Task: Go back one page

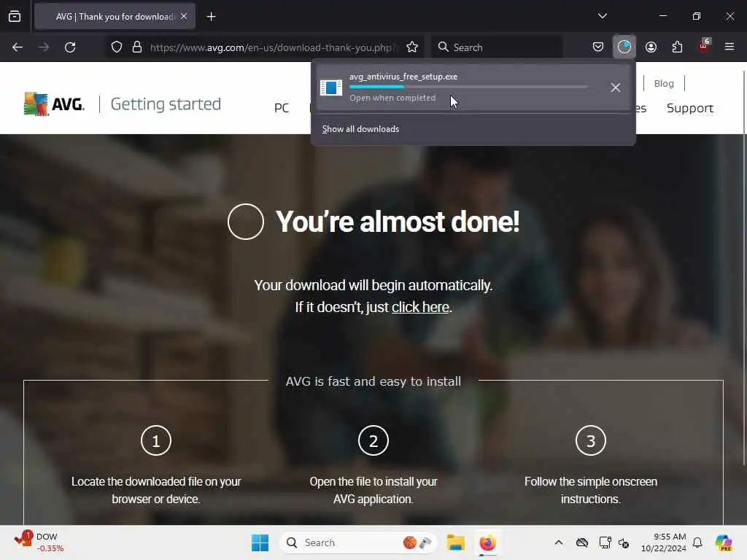Action: point(18,47)
